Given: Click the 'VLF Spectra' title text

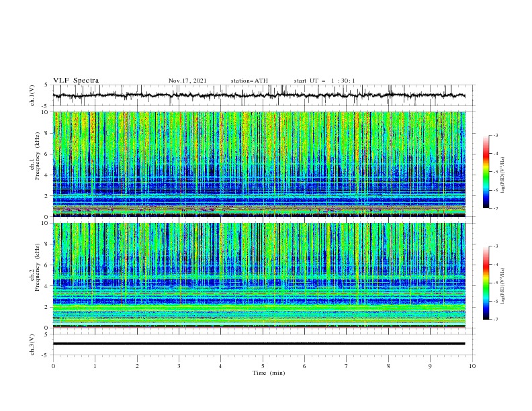Looking at the screenshot, I should 76,81.
